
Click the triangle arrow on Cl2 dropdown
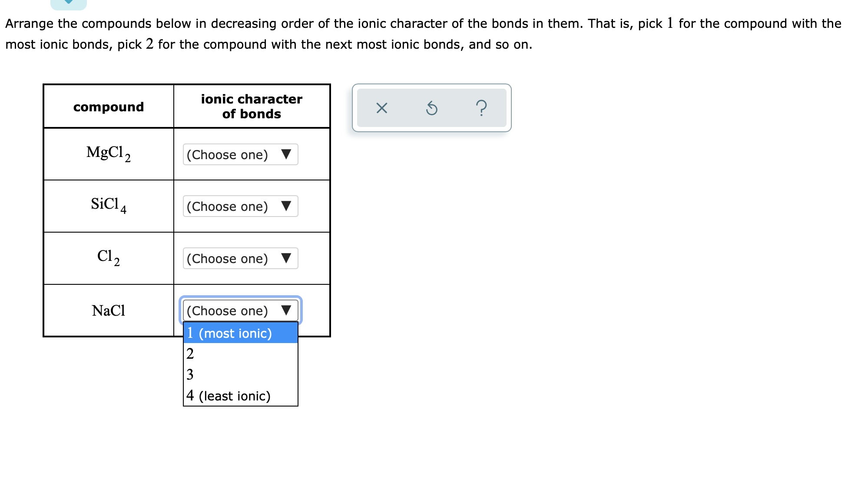287,258
